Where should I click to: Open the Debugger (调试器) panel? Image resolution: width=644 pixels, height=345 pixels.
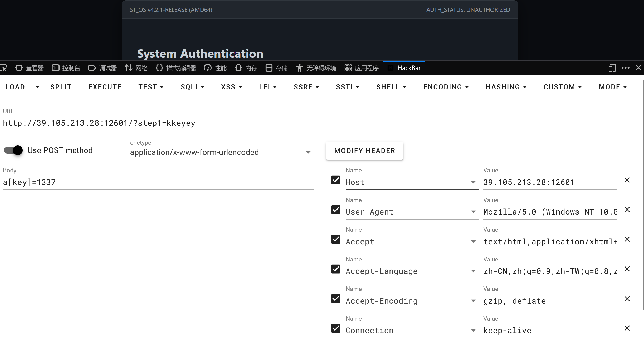click(103, 68)
